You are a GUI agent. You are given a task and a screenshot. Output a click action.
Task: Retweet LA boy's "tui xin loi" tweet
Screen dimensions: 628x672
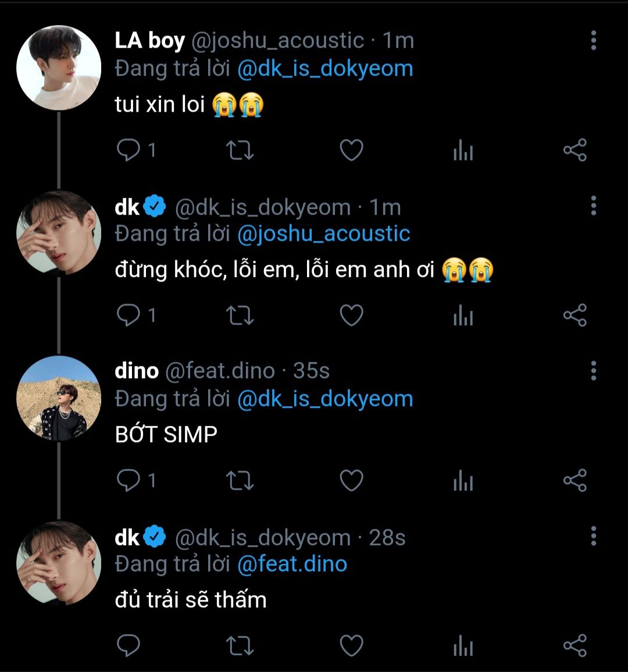point(239,150)
